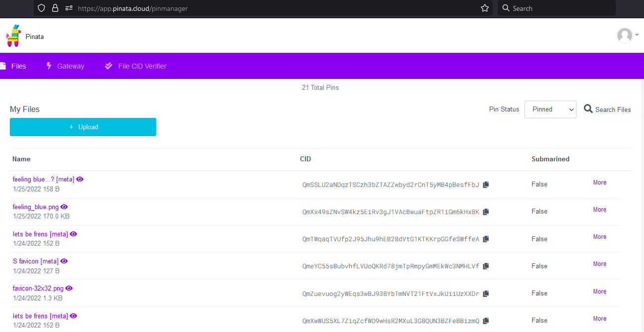The height and width of the screenshot is (332, 644).
Task: Click 1/25/2022 170.0 KB size text
Action: click(41, 216)
